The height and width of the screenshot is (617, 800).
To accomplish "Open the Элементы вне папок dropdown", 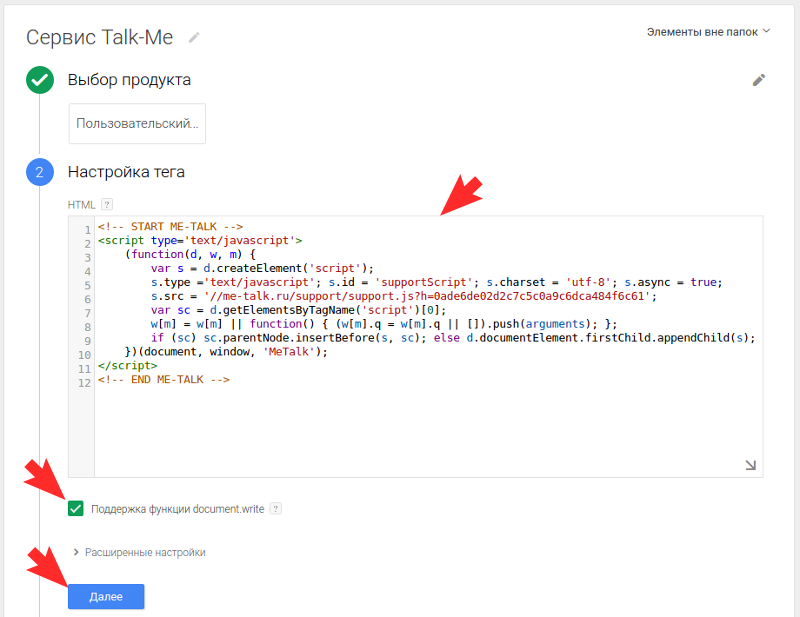I will pyautogui.click(x=708, y=32).
